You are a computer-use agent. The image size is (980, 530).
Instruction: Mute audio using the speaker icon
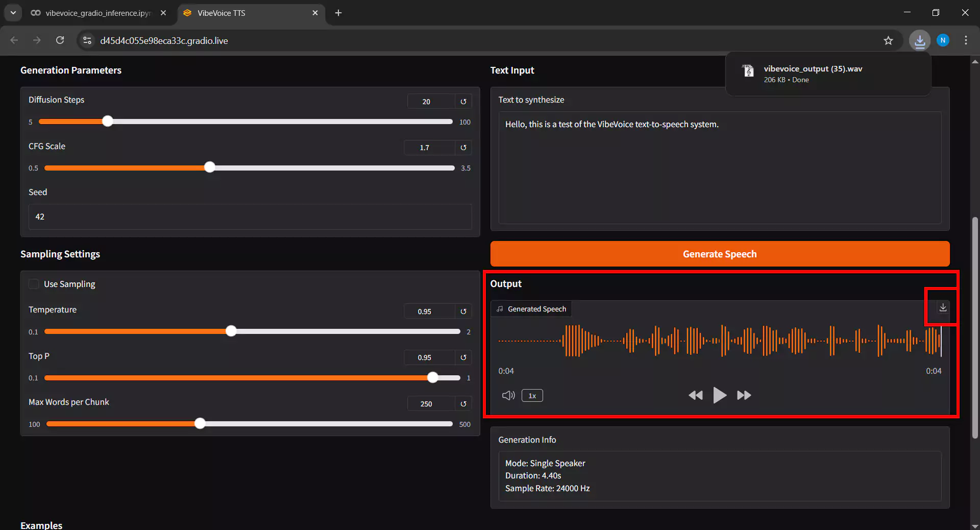coord(508,395)
